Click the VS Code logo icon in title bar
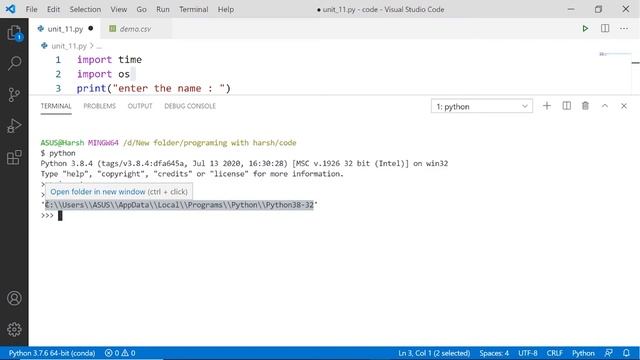640x360 pixels. 11,9
